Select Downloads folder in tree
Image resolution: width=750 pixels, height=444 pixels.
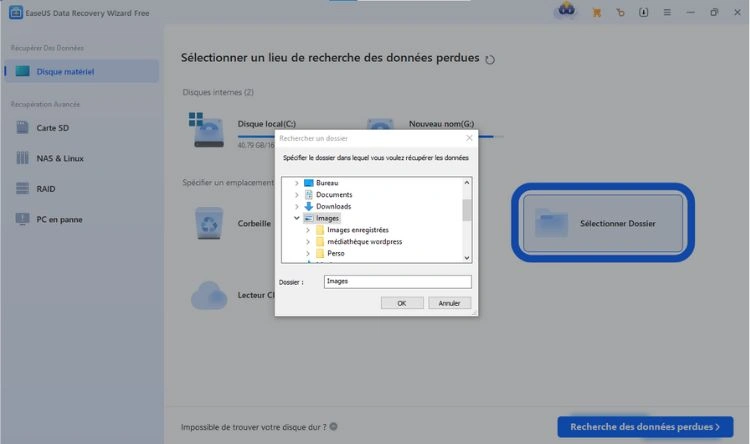coord(333,206)
